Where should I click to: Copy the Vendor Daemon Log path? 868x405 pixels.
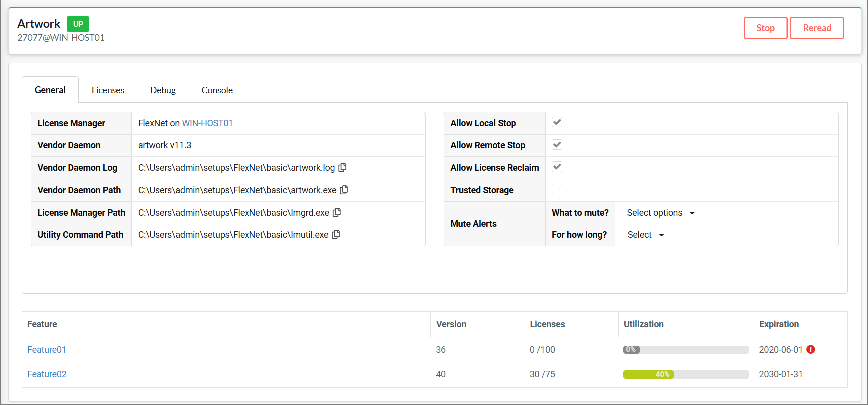point(343,167)
